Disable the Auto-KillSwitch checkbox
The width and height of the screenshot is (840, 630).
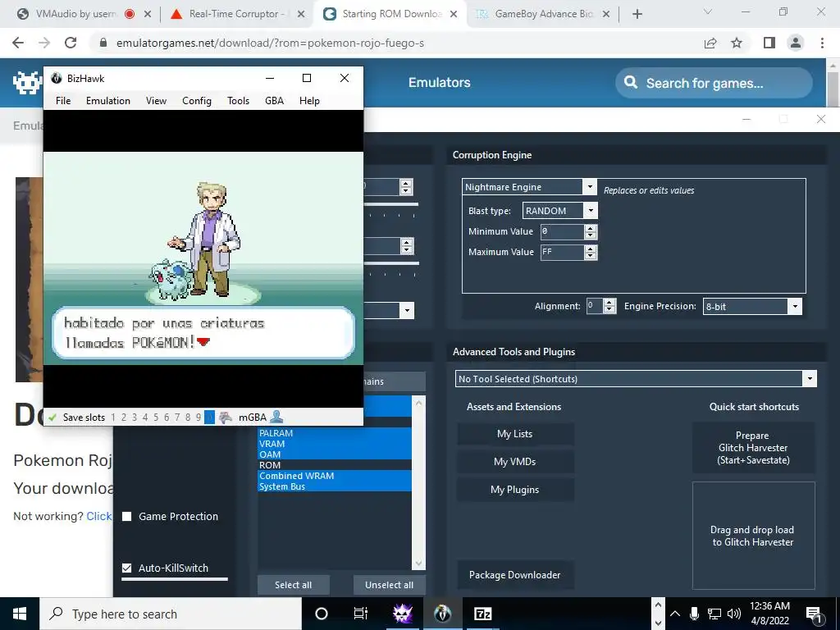click(127, 568)
